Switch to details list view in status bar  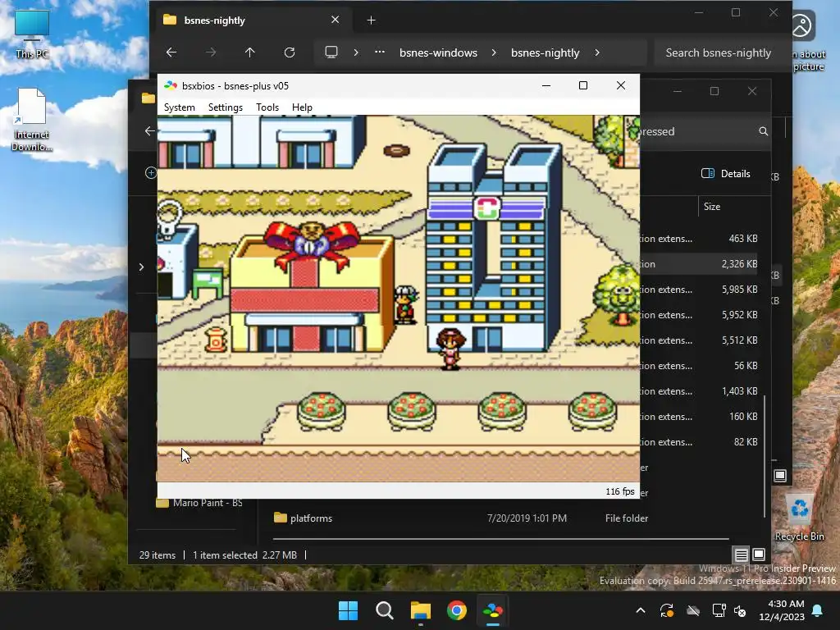pos(741,555)
